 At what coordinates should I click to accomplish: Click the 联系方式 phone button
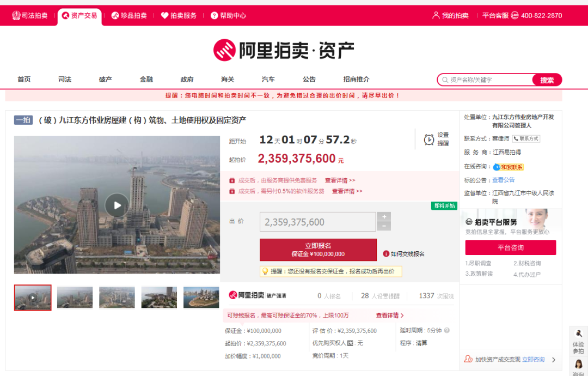click(x=526, y=138)
